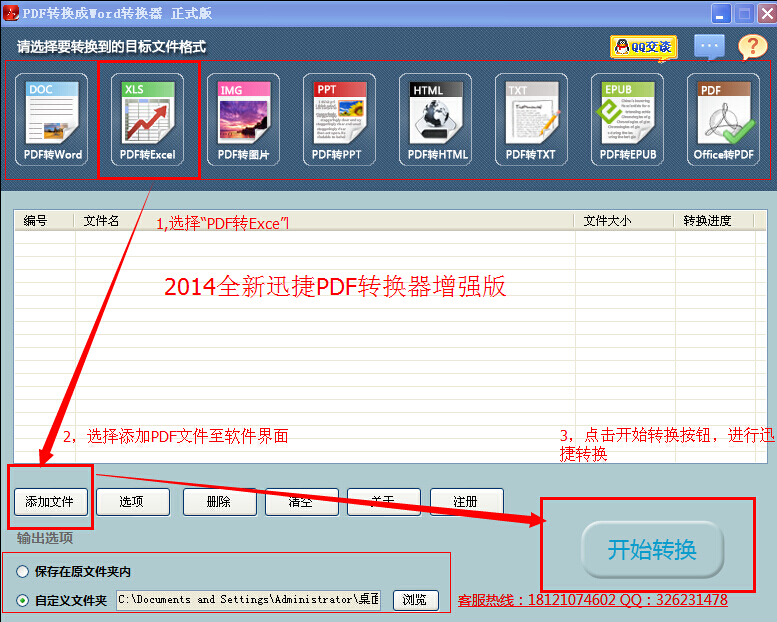This screenshot has height=622, width=777.
Task: Open the orange question mark help icon
Action: (753, 47)
